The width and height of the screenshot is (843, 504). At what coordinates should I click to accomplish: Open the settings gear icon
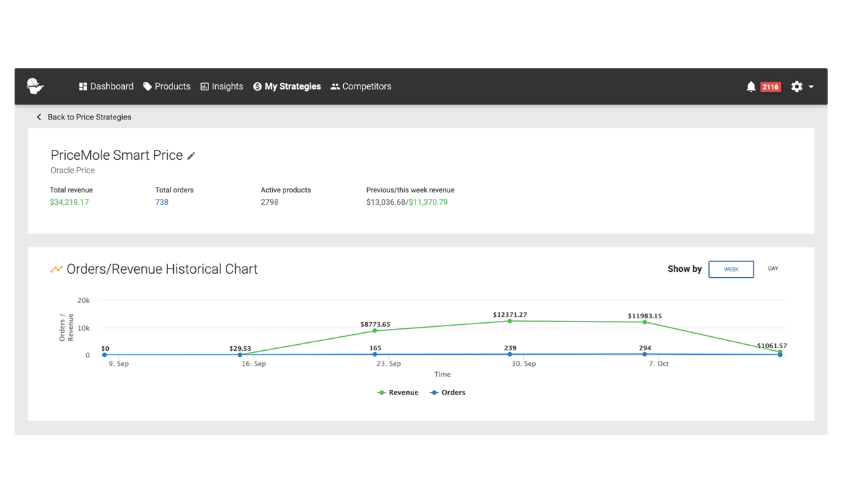[x=797, y=87]
